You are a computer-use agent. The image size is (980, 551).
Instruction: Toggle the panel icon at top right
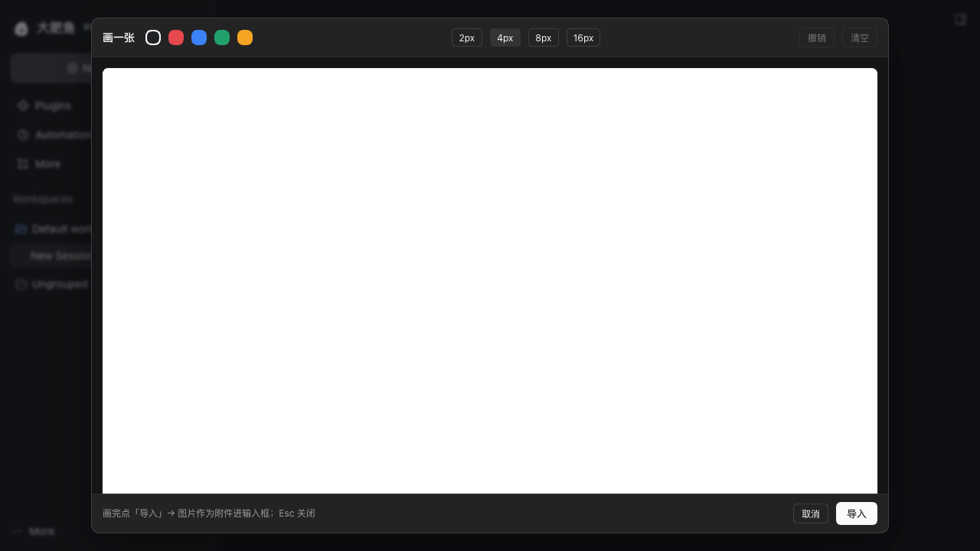click(960, 19)
